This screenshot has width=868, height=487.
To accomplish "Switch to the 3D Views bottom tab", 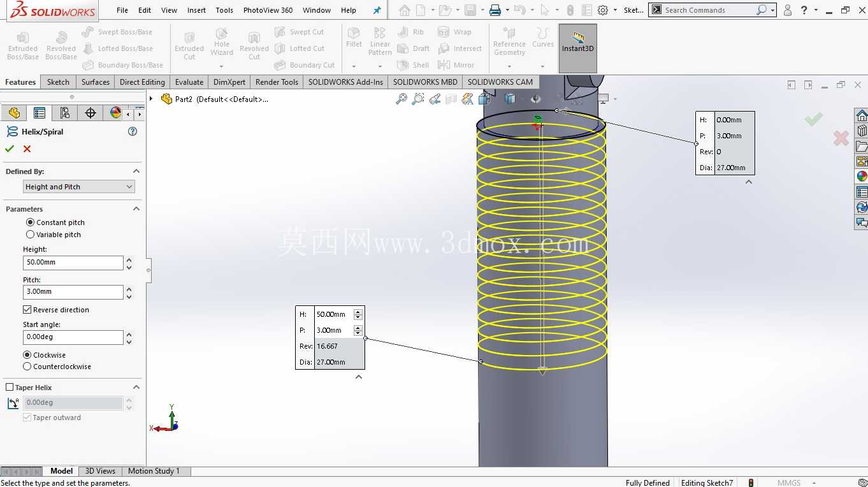I will (x=100, y=471).
